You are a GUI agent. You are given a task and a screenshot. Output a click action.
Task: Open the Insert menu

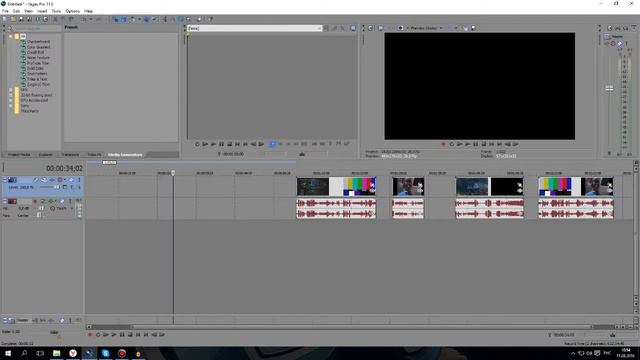[42, 11]
